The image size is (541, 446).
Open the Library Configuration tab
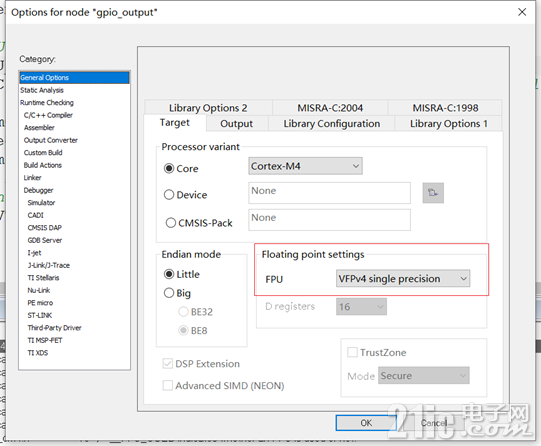coord(332,123)
